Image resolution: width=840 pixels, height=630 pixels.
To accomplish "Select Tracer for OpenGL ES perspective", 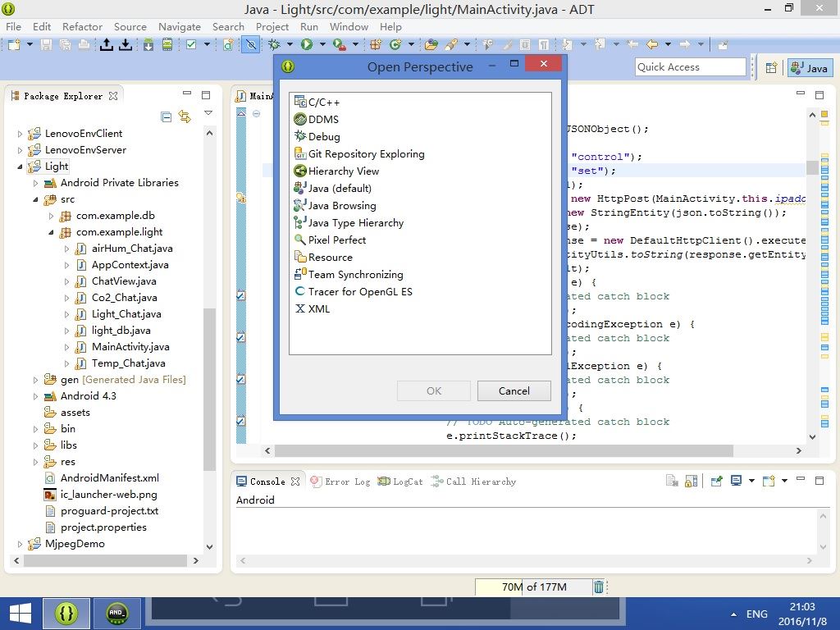I will click(354, 292).
